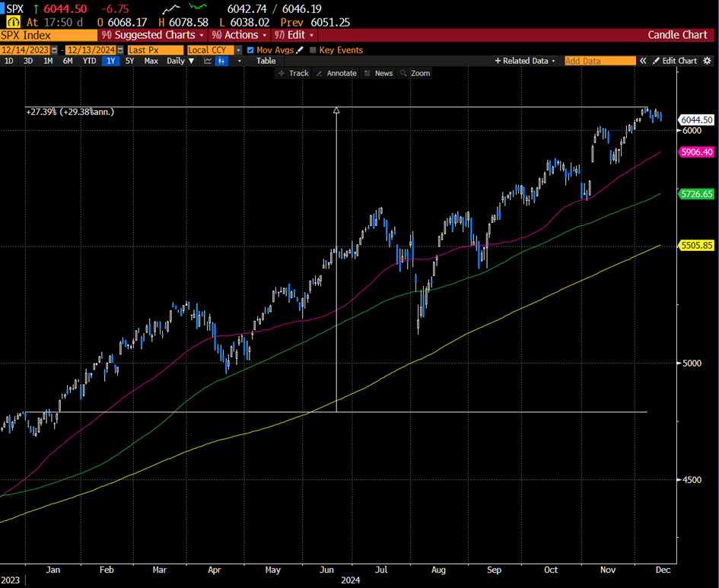
Task: Click the bid/ask 6042.74 / 6046.19 quote
Action: click(274, 8)
